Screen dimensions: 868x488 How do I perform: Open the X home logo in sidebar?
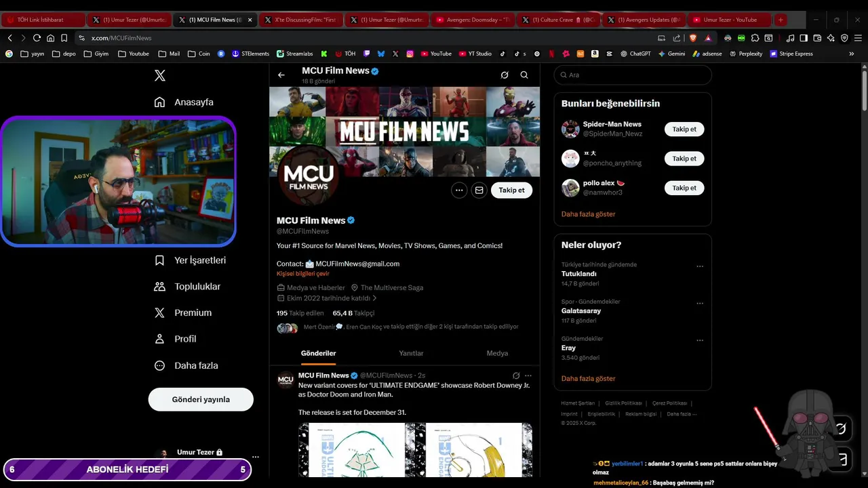click(160, 76)
